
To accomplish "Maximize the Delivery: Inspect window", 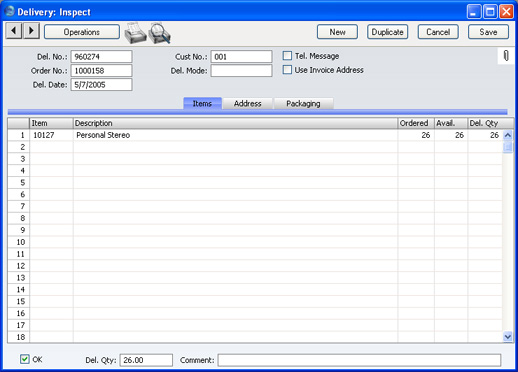I will point(490,12).
